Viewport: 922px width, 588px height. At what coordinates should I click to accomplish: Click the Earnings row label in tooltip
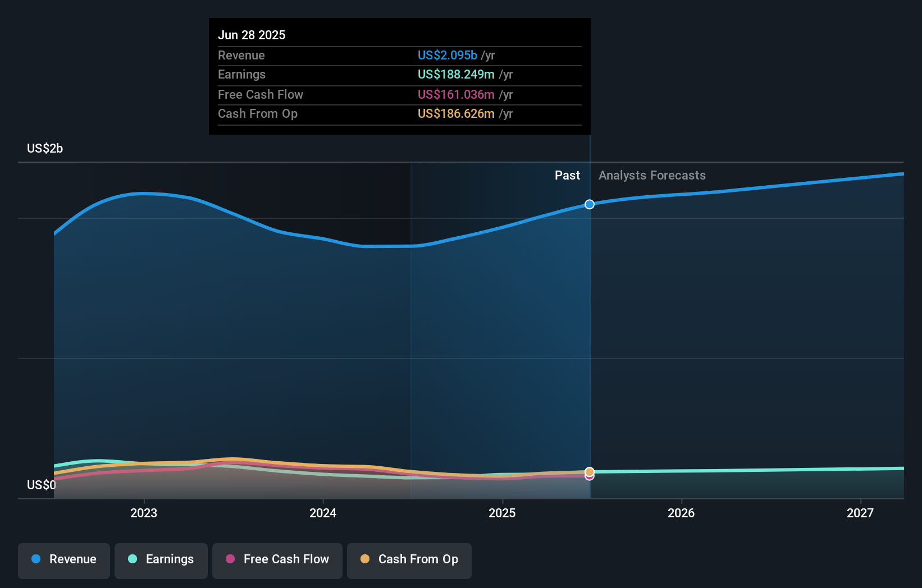point(241,74)
